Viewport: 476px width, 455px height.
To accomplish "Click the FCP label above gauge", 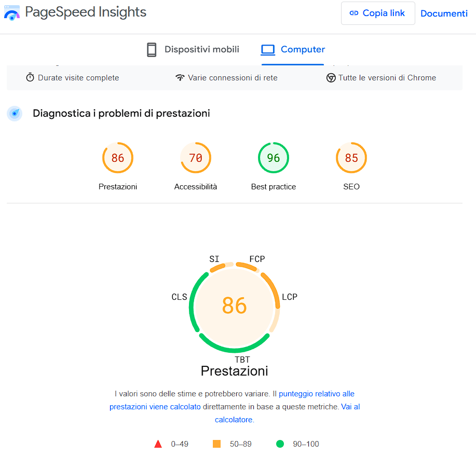I will tap(257, 259).
